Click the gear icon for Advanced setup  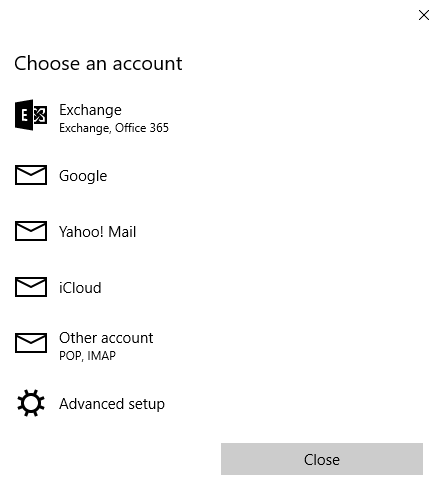point(31,403)
